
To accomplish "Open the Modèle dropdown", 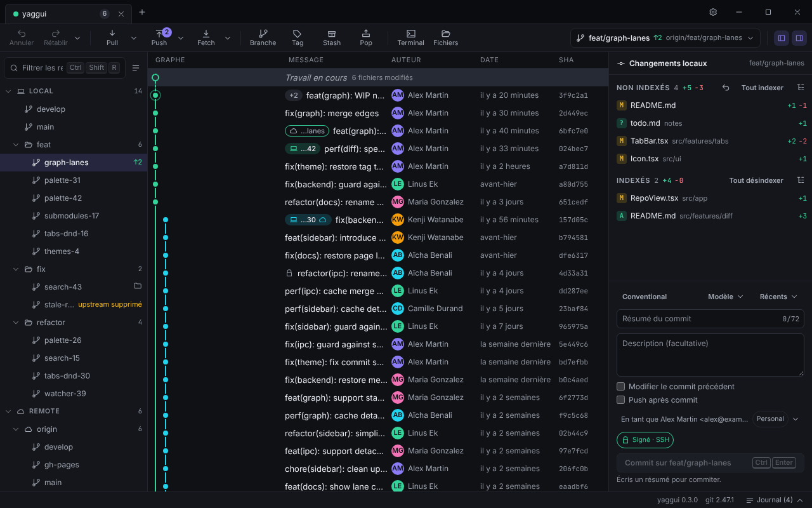I will pyautogui.click(x=725, y=297).
